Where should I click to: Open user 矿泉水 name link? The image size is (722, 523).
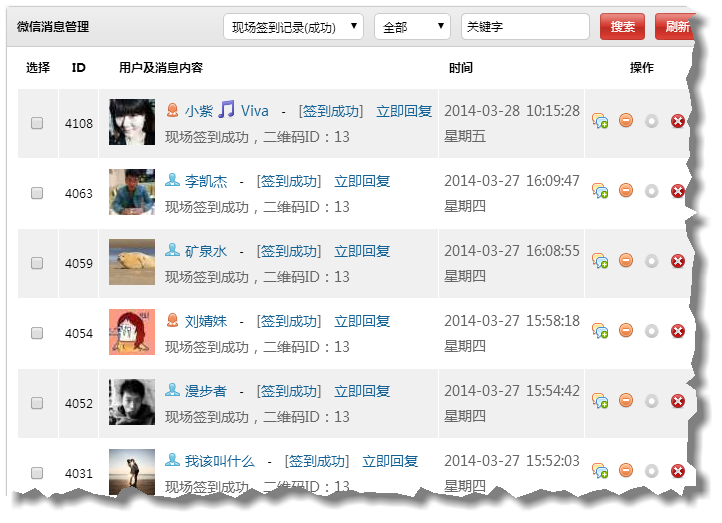(x=206, y=251)
